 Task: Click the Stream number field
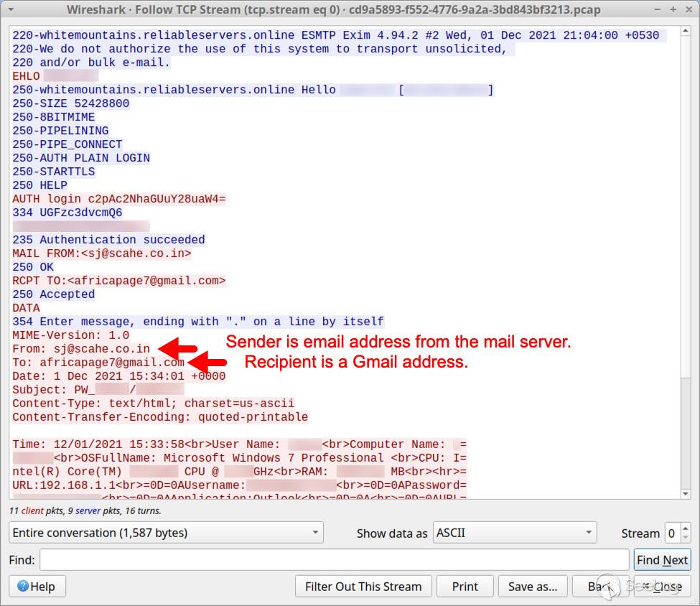[x=672, y=533]
